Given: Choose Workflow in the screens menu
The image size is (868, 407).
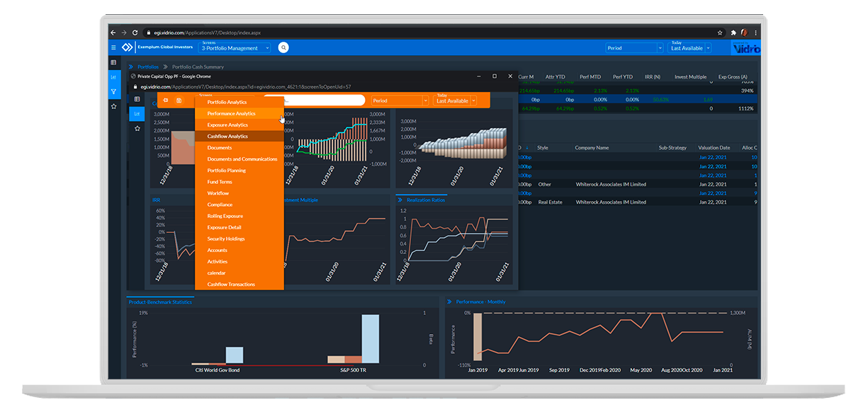Looking at the screenshot, I should tap(239, 193).
